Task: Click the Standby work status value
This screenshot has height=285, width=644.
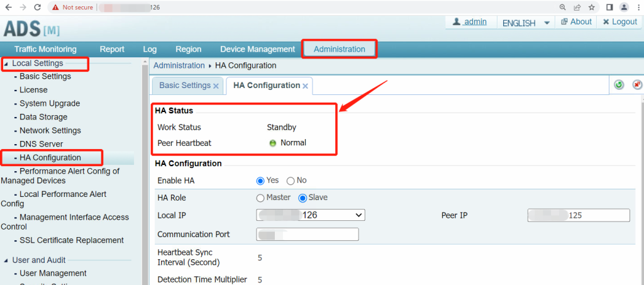Action: (282, 127)
